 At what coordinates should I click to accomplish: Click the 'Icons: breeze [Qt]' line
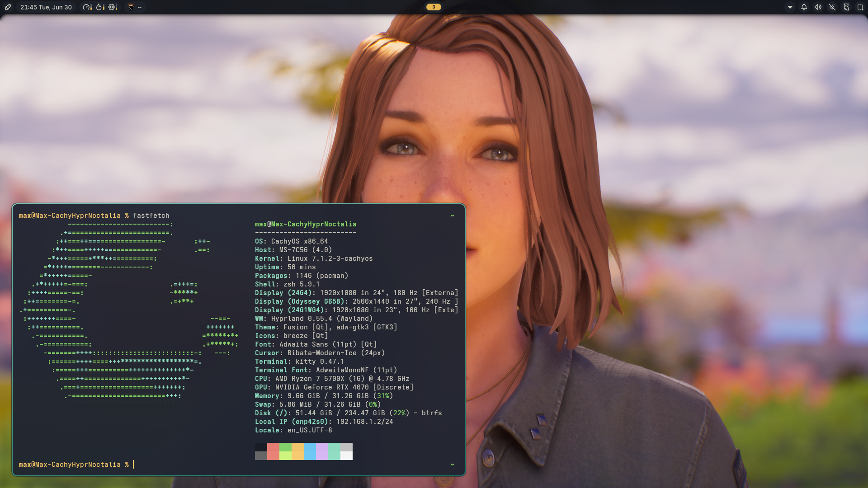coord(292,336)
